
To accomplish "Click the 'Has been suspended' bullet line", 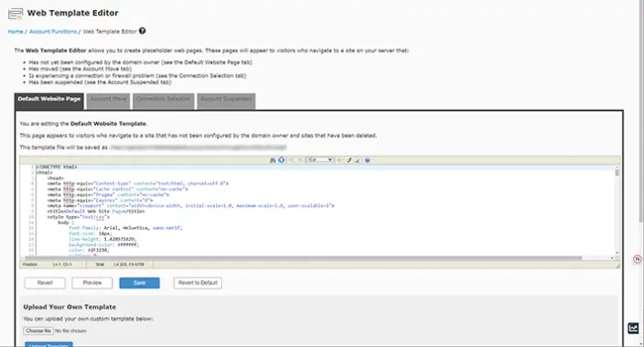I will 101,82.
